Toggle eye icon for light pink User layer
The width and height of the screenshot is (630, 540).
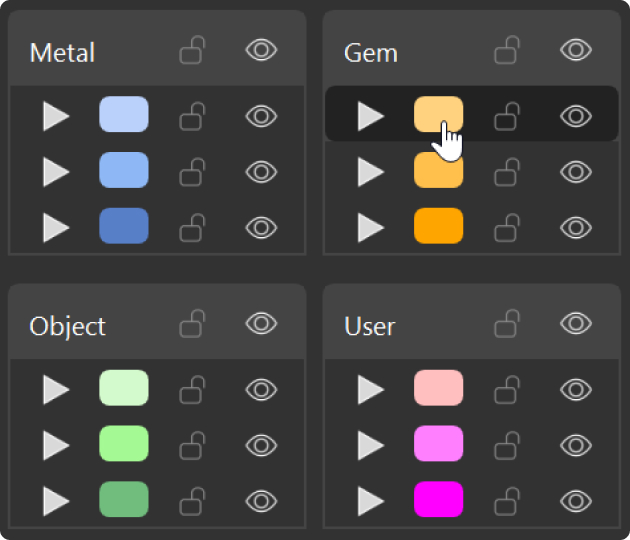coord(576,389)
